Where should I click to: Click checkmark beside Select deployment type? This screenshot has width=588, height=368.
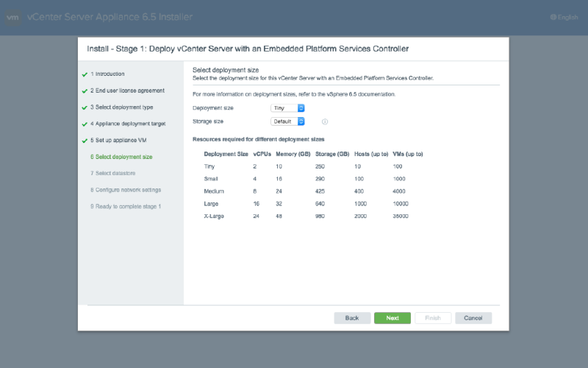point(85,107)
